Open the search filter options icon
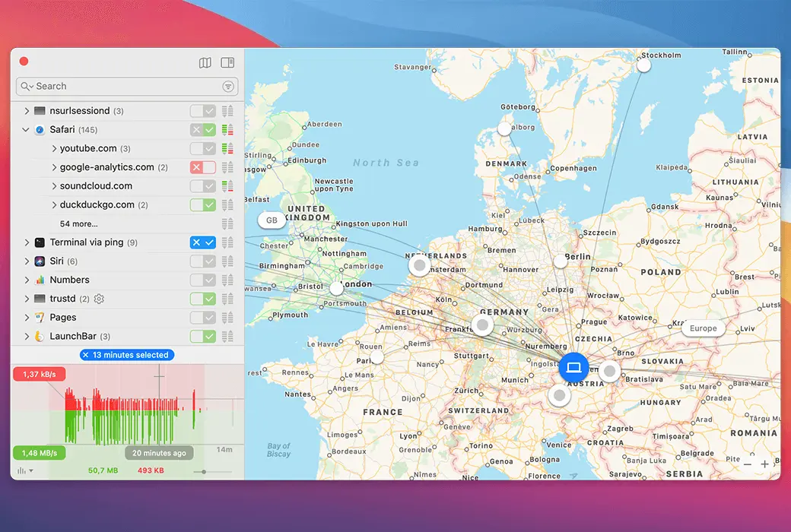Viewport: 791px width, 532px height. tap(228, 86)
